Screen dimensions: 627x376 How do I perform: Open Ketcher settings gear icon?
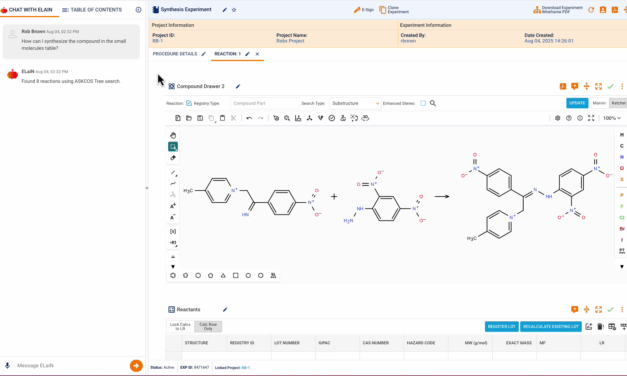pos(557,118)
